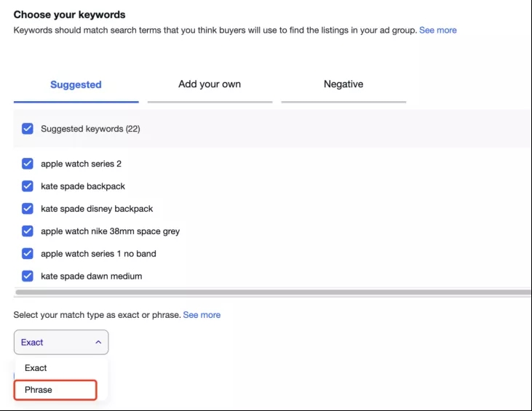Click the 'Choose your keywords' heading
Viewport: 532px width, 411px height.
70,15
